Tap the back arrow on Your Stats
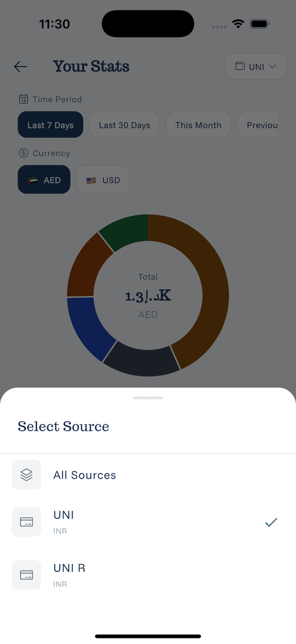 click(x=20, y=67)
